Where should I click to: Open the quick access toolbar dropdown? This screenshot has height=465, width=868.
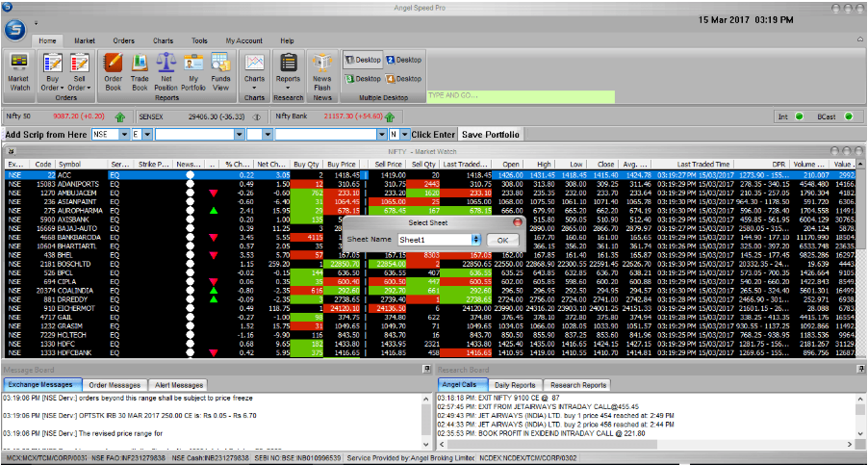click(36, 23)
